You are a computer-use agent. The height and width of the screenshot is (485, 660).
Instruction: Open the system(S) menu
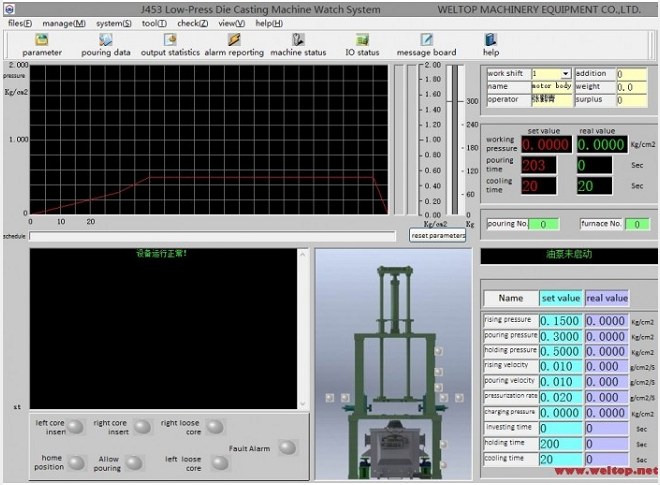[x=113, y=22]
